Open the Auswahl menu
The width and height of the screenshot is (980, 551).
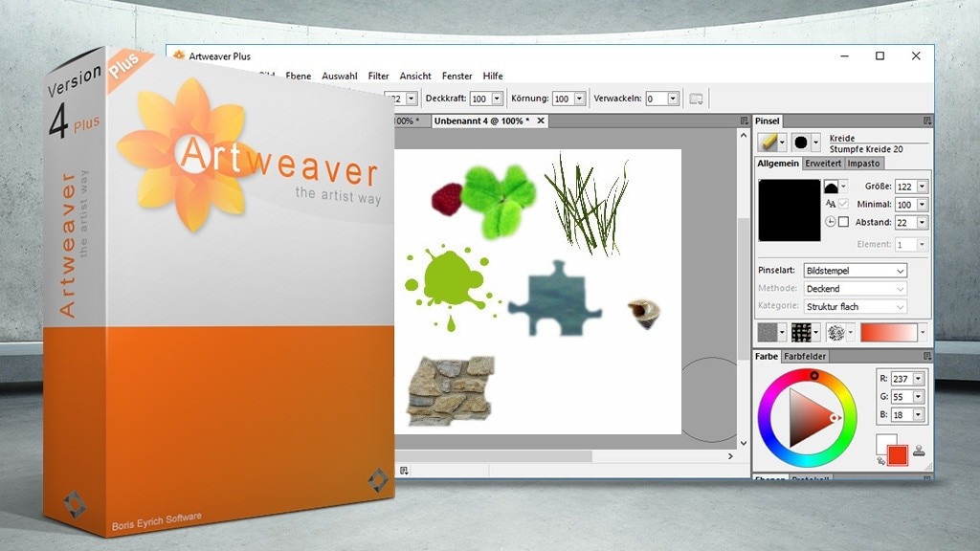pyautogui.click(x=340, y=76)
